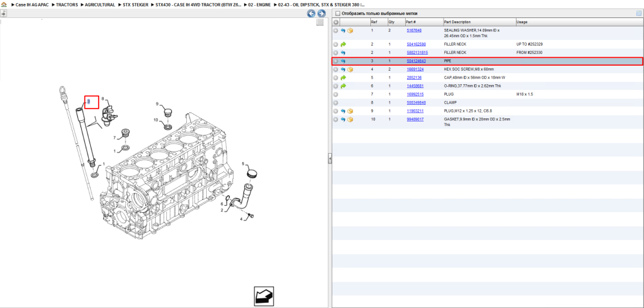Click blue arrow icon for part 5802131815
The height and width of the screenshot is (308, 644).
343,53
